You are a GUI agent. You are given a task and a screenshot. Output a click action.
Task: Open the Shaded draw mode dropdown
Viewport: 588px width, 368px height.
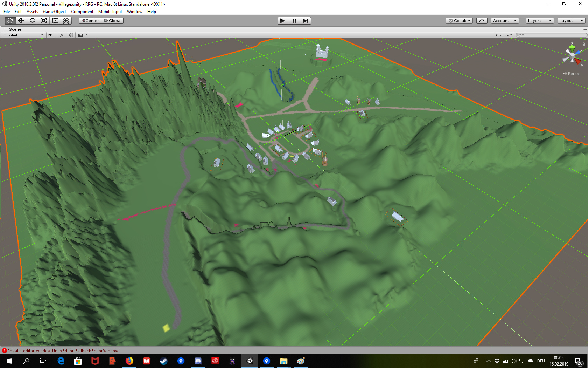pos(23,35)
